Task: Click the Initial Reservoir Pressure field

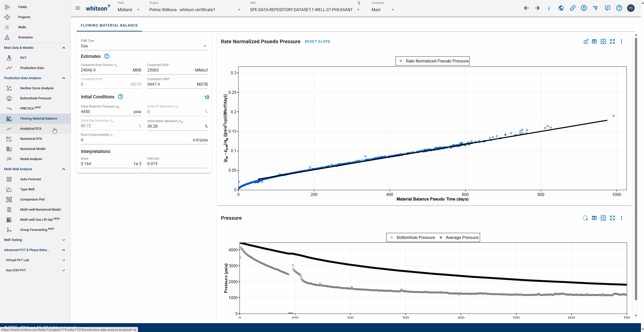Action: pos(106,112)
